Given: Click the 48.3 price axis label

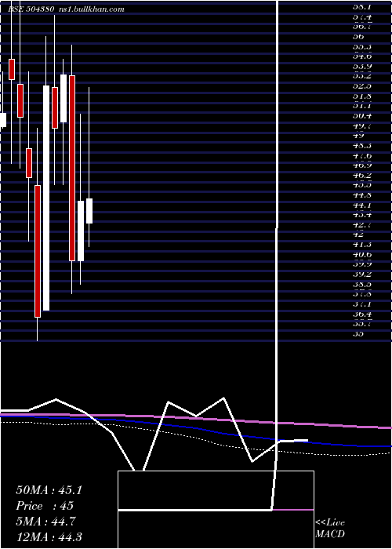Looking at the screenshot, I should click(x=362, y=145).
